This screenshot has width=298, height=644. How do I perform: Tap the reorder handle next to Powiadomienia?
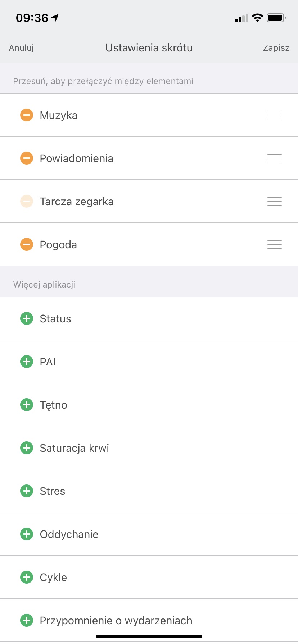[275, 158]
